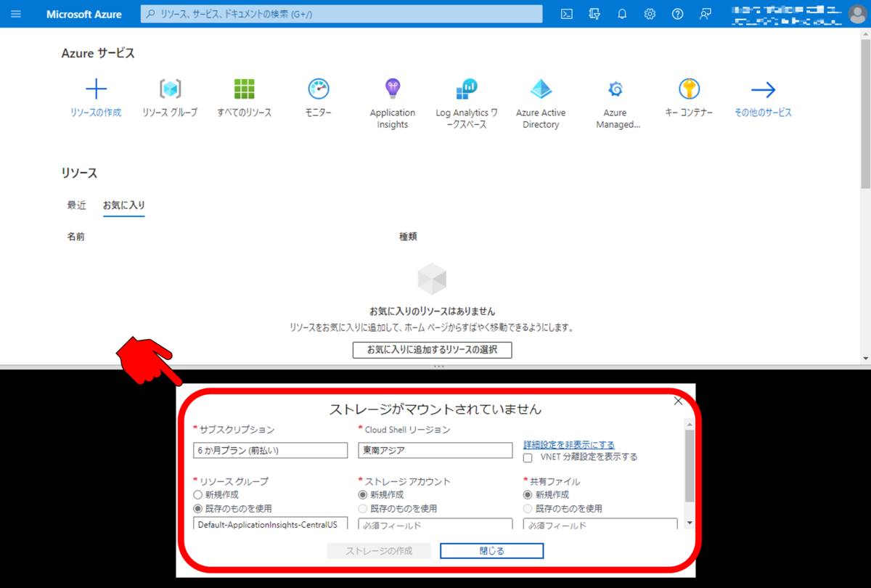871x588 pixels.
Task: Open the サブスクリプション dropdown
Action: [x=270, y=450]
